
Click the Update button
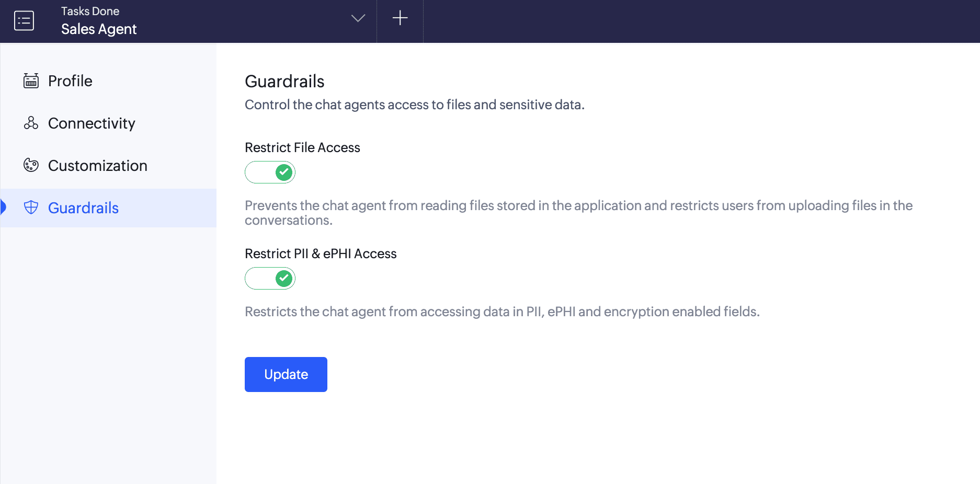click(286, 374)
